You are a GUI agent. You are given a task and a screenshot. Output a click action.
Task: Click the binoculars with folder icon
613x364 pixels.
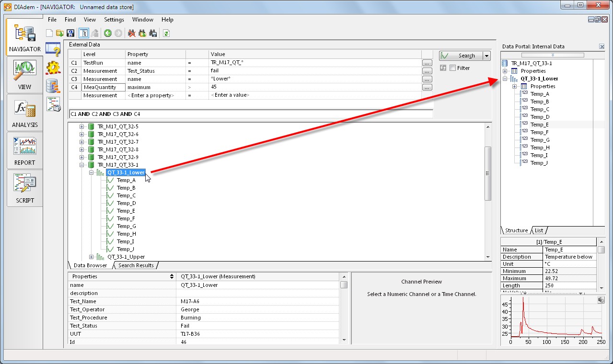click(x=142, y=33)
